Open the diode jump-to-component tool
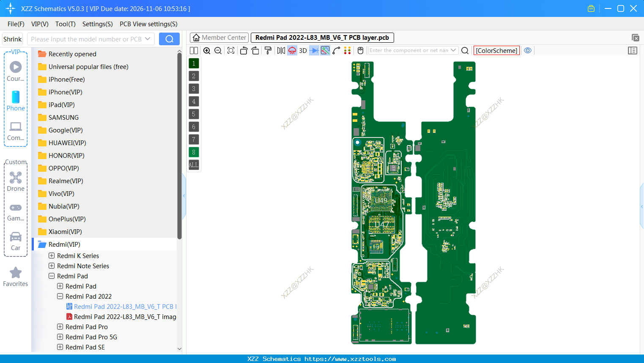This screenshot has height=363, width=644. pyautogui.click(x=315, y=50)
